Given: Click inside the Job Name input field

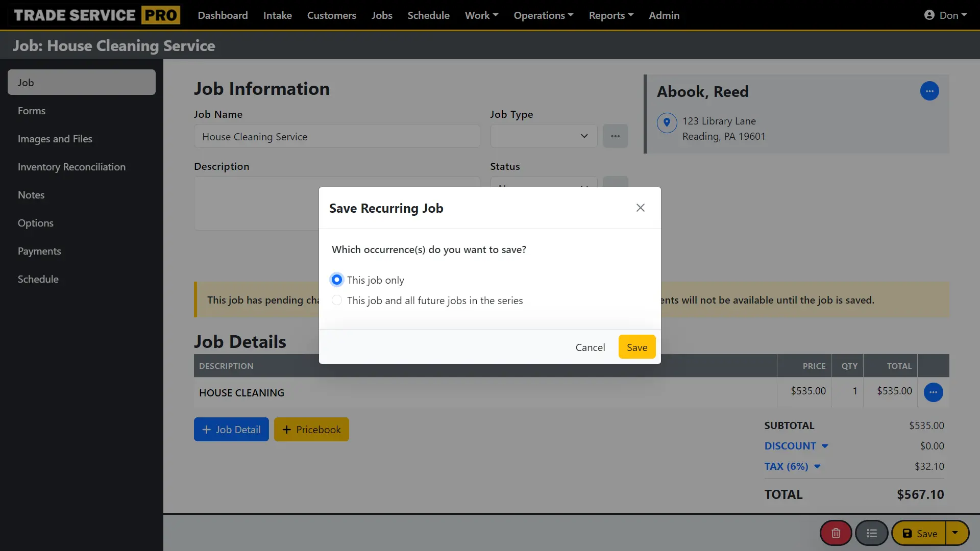Looking at the screenshot, I should (x=336, y=136).
